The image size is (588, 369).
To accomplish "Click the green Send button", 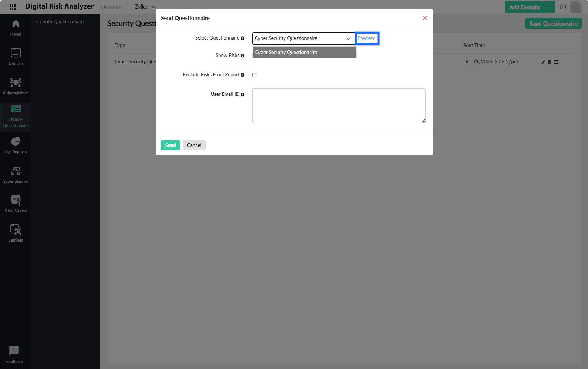I will tap(170, 145).
